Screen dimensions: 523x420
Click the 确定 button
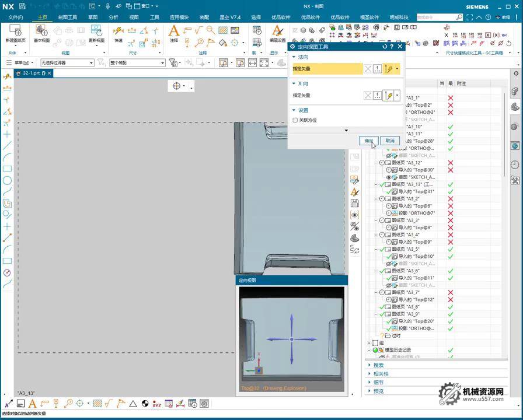click(x=369, y=141)
